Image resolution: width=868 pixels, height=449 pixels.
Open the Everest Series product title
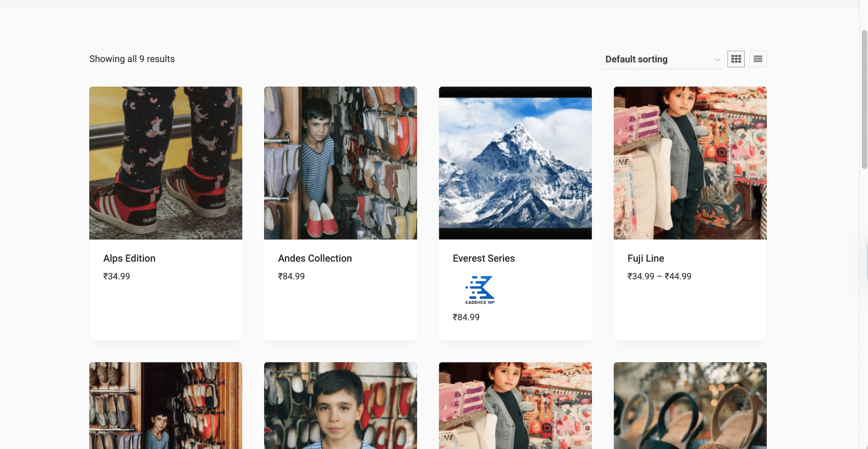[483, 258]
